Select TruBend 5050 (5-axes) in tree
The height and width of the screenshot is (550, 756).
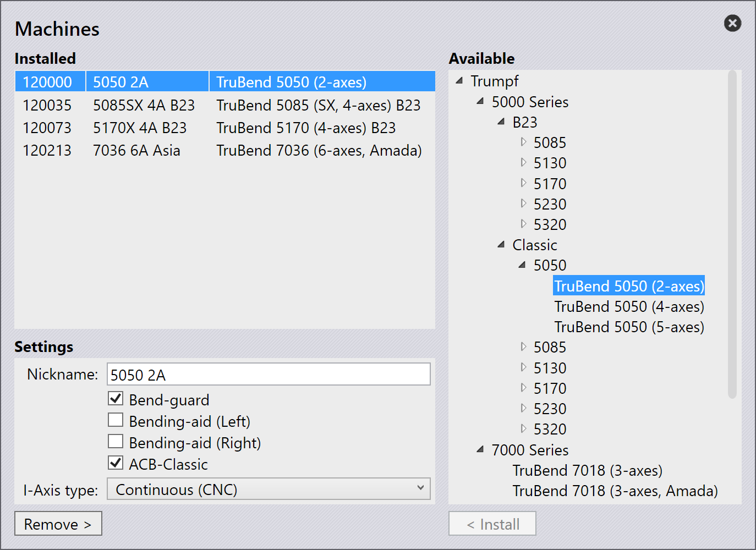tap(629, 327)
